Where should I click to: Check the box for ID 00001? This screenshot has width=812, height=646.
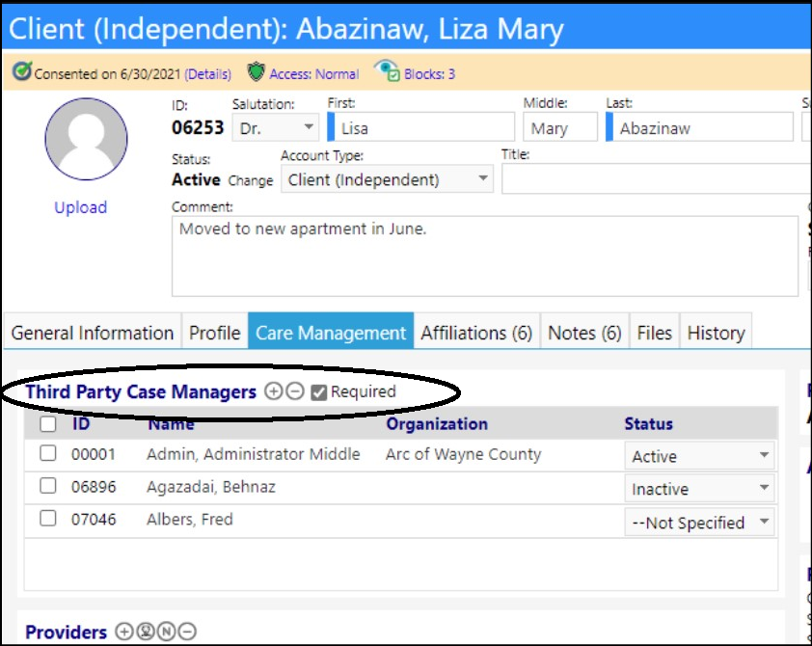pos(48,453)
